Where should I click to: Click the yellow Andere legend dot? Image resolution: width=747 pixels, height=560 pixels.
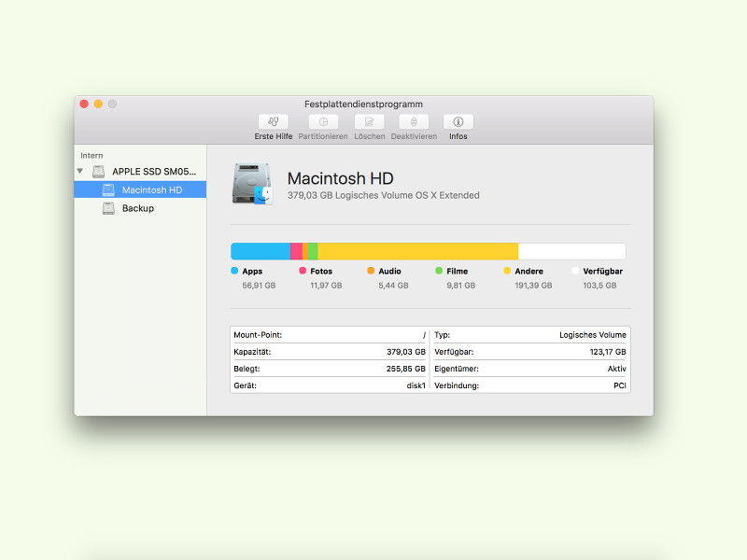pos(507,271)
